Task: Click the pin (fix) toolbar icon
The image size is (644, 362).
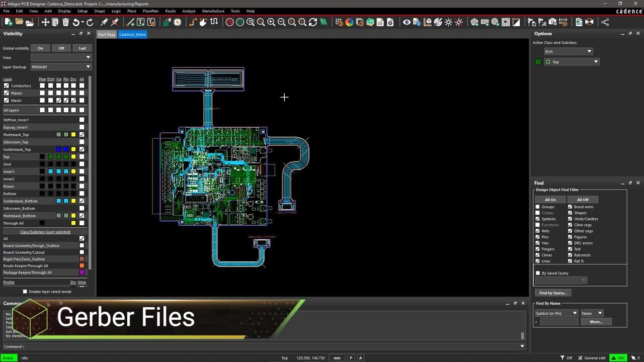Action: pos(104,22)
